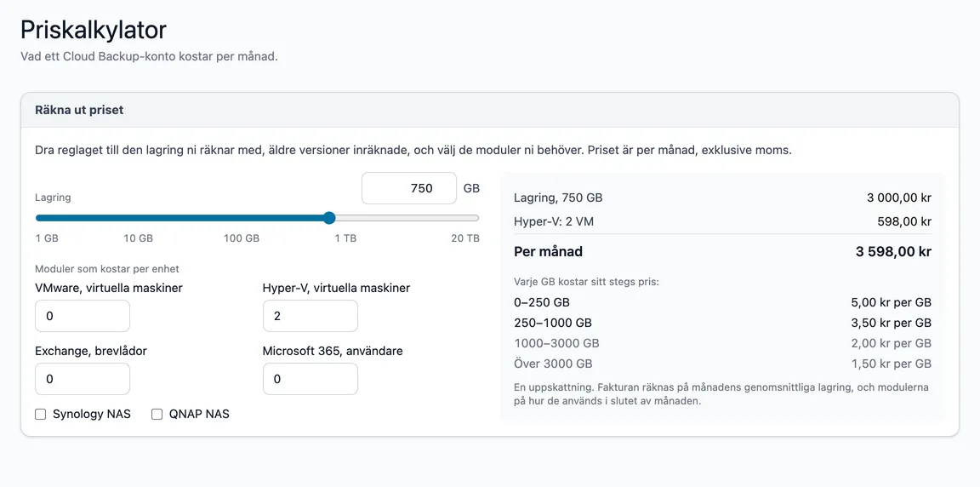Screen dimensions: 980x487
Task: Click the 1 GB slider scale label
Action: point(46,238)
